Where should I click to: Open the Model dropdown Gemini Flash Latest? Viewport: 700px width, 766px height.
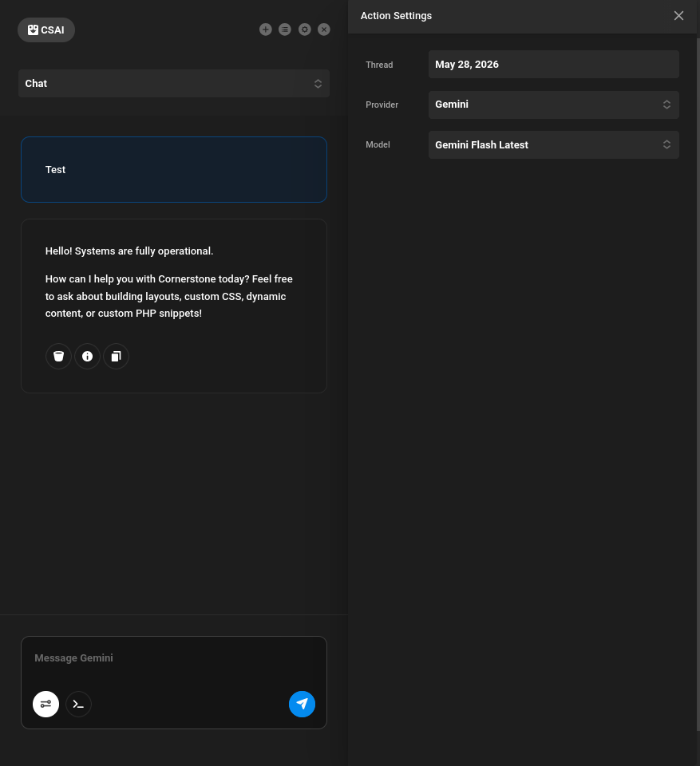(x=553, y=144)
